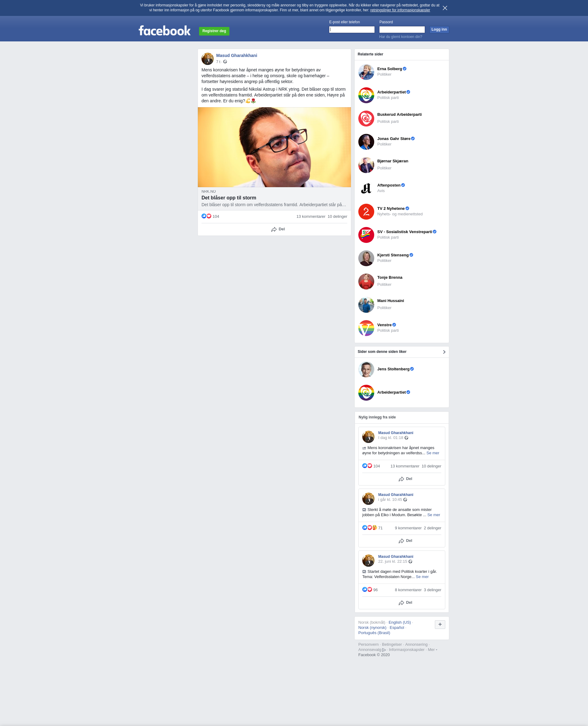Click the Venstre rainbow V logo
Screen dimensions: 588x726
tap(366, 328)
